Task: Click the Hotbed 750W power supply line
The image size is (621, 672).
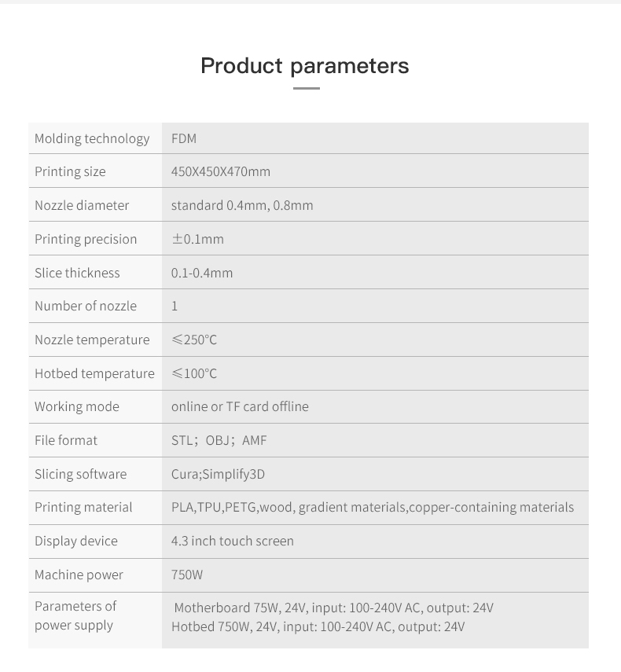Action: (318, 626)
